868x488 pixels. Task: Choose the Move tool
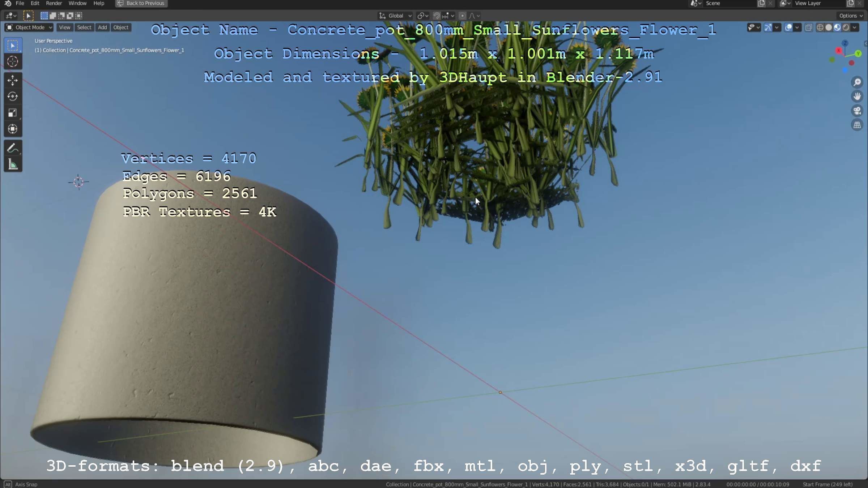13,80
